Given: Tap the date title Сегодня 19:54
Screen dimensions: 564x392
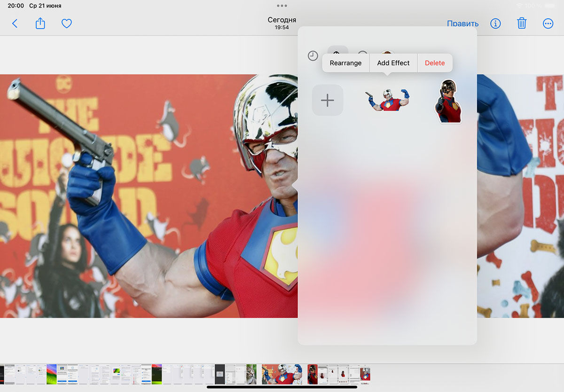Looking at the screenshot, I should click(282, 23).
